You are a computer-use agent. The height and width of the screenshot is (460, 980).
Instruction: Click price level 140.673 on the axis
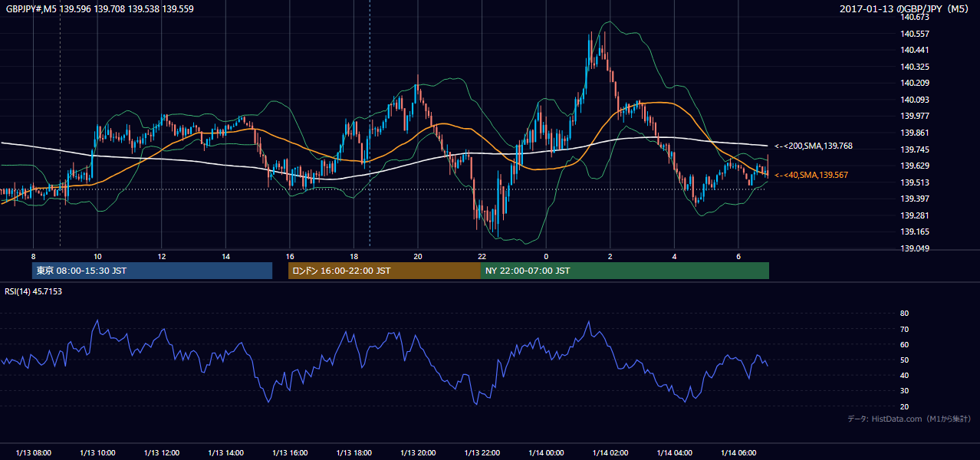pyautogui.click(x=915, y=17)
